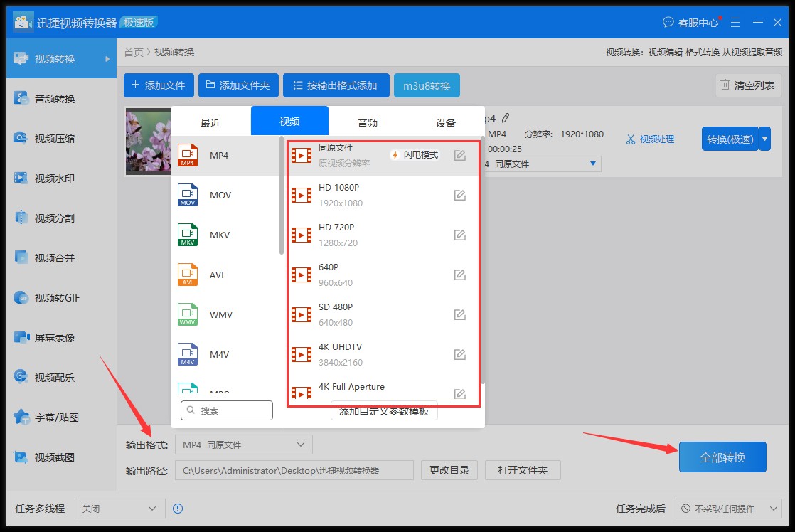Click the 更改目录 button
This screenshot has width=795, height=532.
pos(449,470)
